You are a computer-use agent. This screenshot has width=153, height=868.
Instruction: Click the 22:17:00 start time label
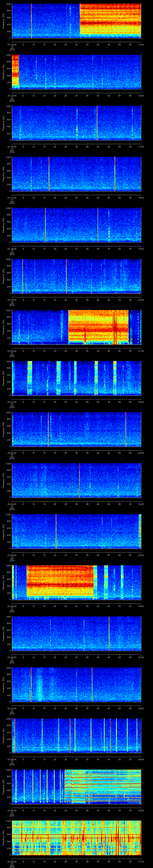pyautogui.click(x=12, y=197)
